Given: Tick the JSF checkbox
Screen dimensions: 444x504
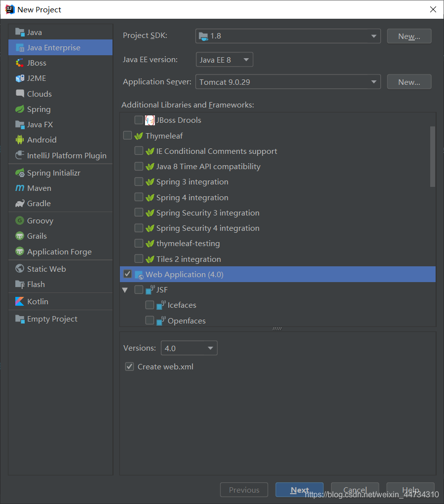Looking at the screenshot, I should [x=139, y=289].
